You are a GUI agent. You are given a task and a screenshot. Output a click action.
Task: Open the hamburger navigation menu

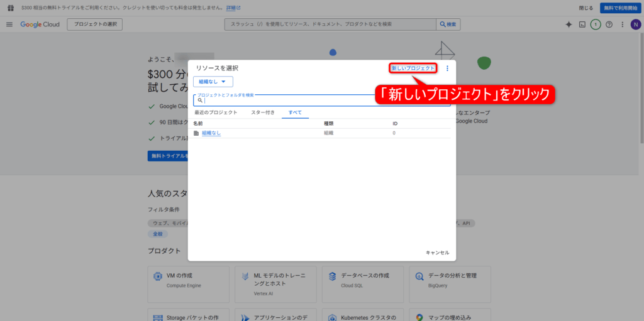[9, 24]
